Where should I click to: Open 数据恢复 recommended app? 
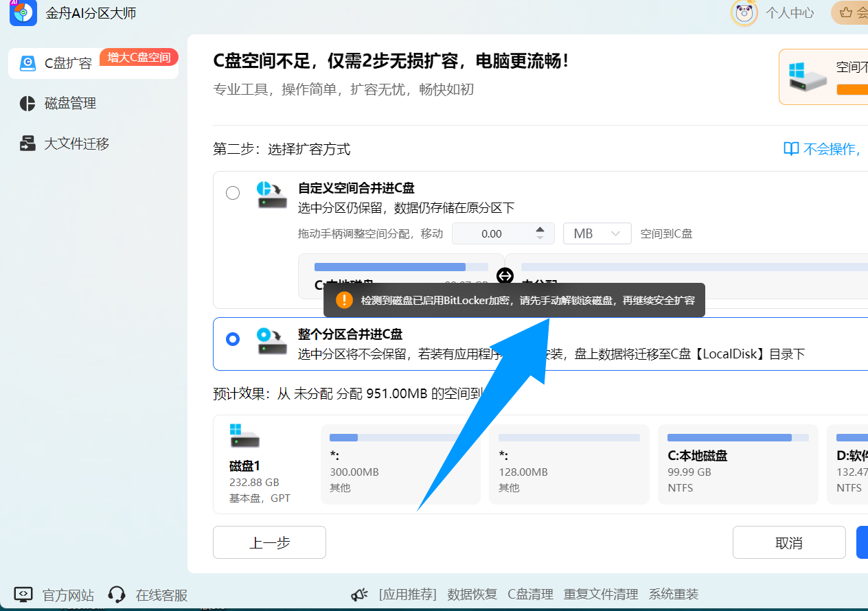pos(472,594)
